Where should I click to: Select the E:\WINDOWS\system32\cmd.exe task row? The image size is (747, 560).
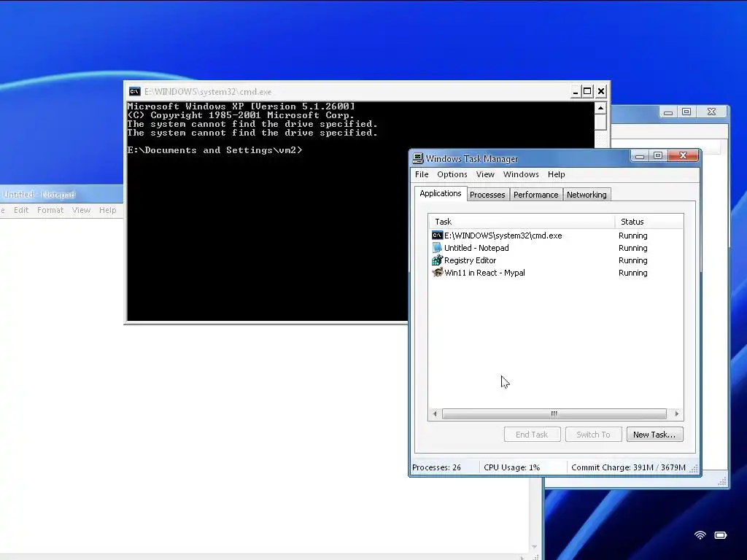[x=555, y=236]
